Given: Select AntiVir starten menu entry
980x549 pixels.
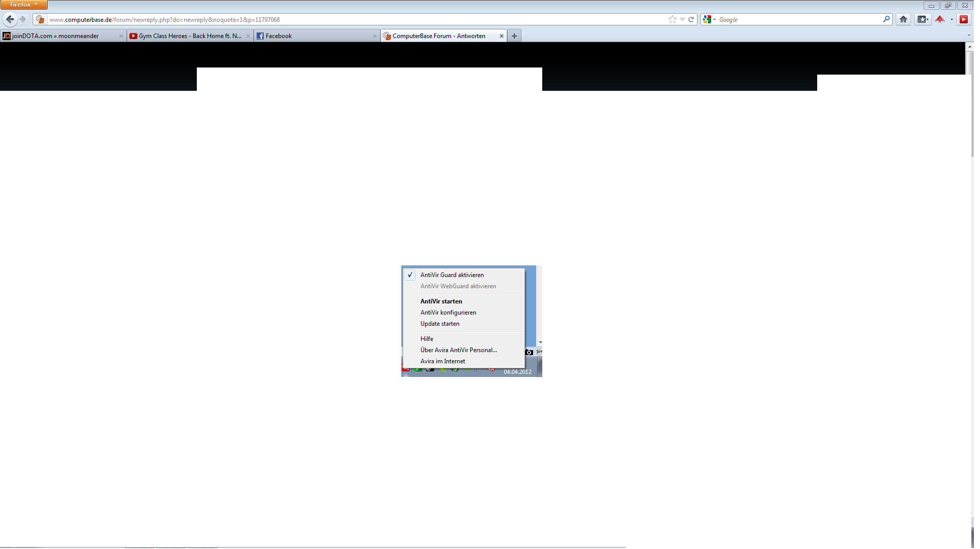Looking at the screenshot, I should point(441,301).
